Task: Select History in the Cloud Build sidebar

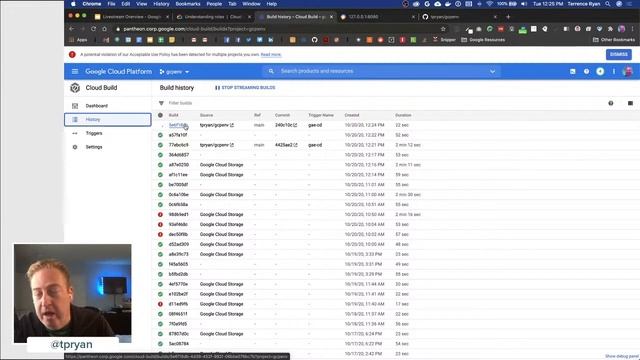Action: click(108, 120)
